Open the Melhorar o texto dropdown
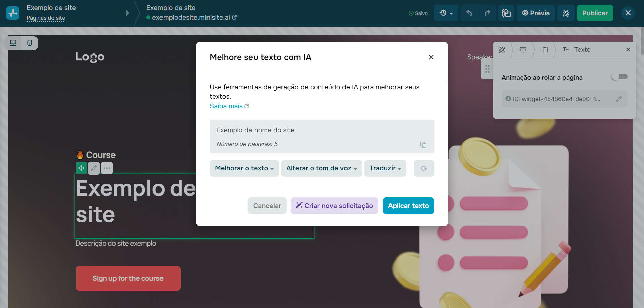 (x=244, y=168)
